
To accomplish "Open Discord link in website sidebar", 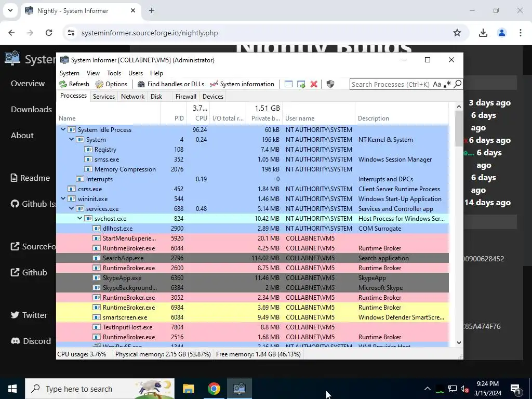I will (x=31, y=341).
